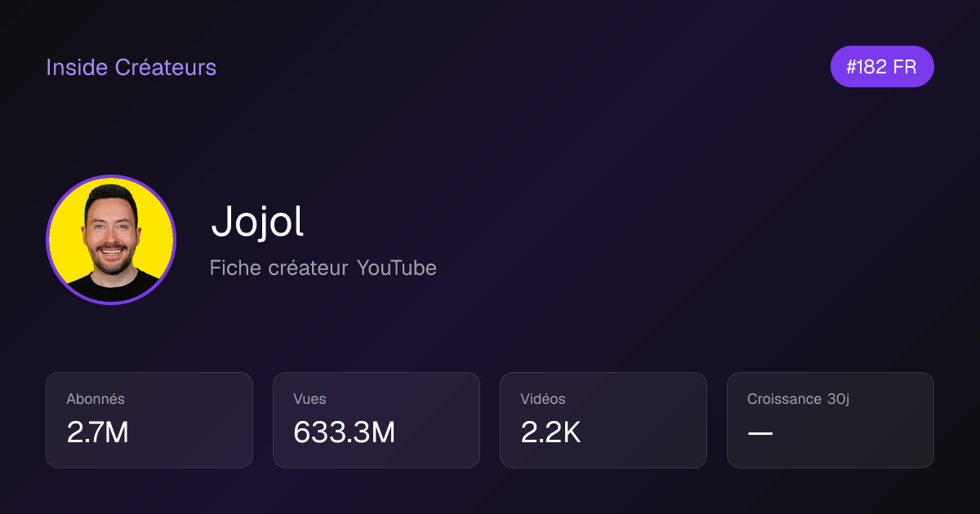Viewport: 980px width, 514px height.
Task: Open the Croissance 30j stat card
Action: (831, 420)
